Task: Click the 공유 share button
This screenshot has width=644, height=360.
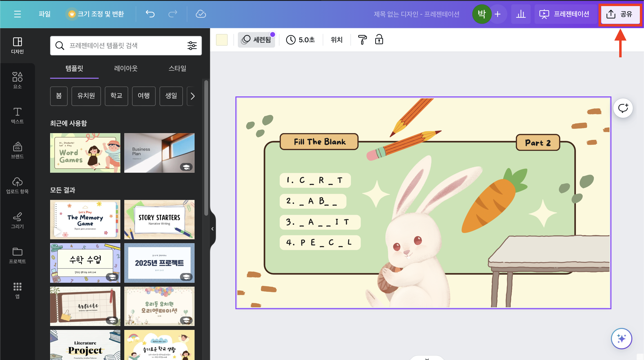Action: [x=620, y=14]
